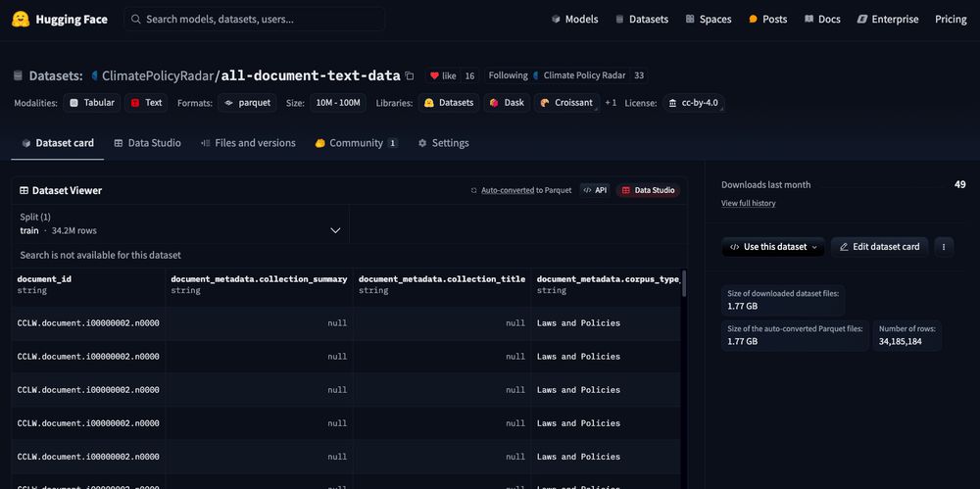Show the +1 more libraries
980x489 pixels.
click(611, 103)
